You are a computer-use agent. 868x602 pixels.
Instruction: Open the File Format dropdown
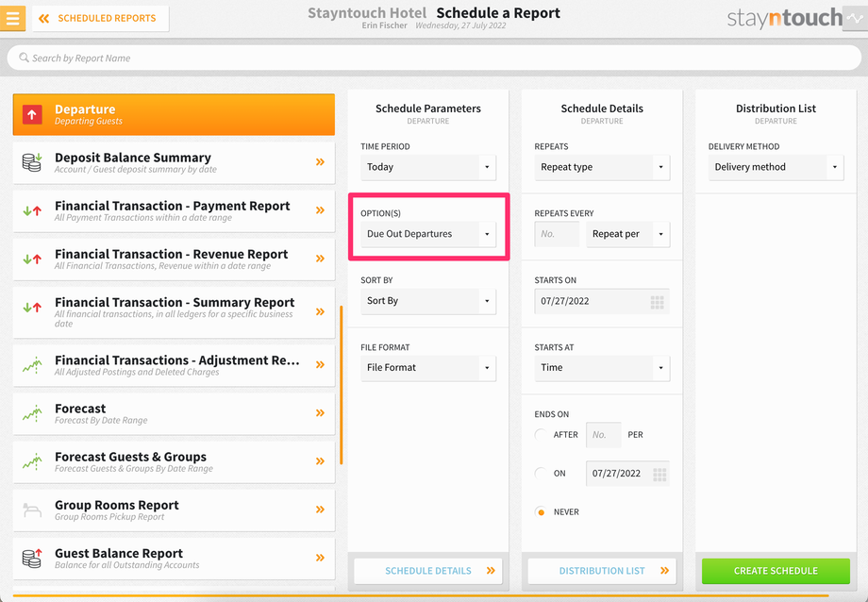[428, 368]
